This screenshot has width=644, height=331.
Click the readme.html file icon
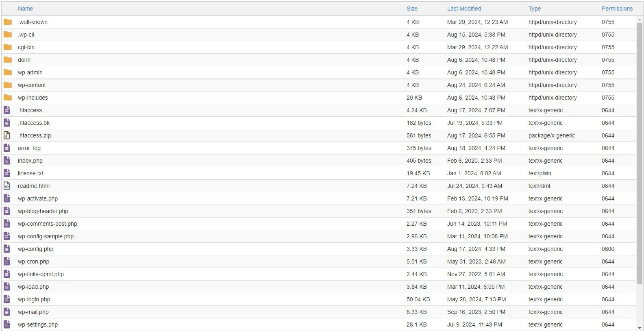[7, 186]
